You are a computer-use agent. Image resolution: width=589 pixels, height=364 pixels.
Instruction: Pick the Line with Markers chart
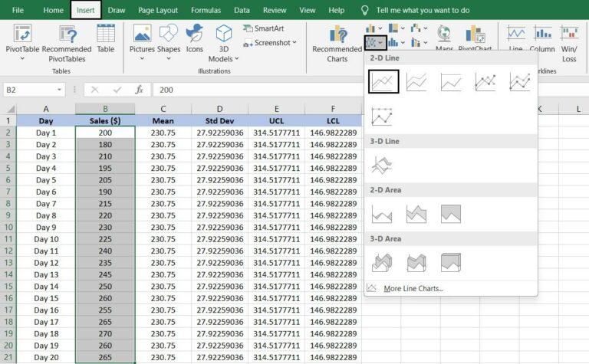tap(485, 81)
